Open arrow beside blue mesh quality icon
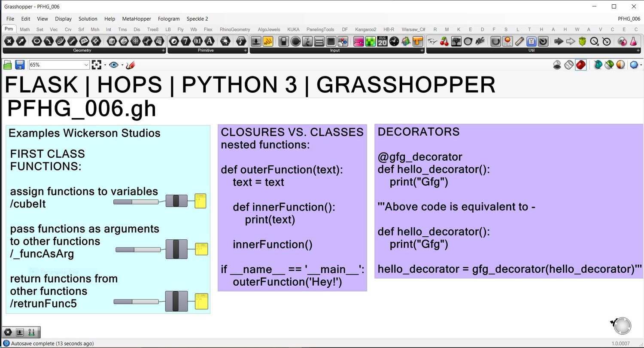The height and width of the screenshot is (348, 644). (641, 65)
